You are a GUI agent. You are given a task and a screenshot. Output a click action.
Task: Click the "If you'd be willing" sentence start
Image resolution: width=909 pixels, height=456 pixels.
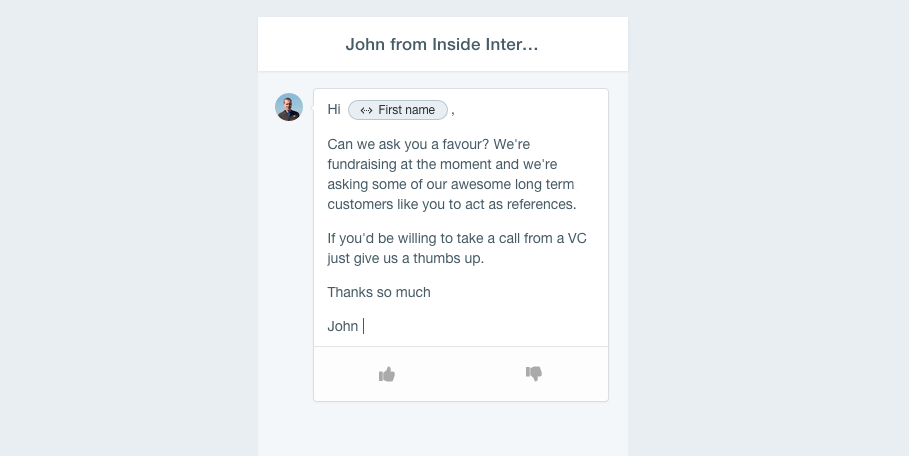click(x=384, y=238)
